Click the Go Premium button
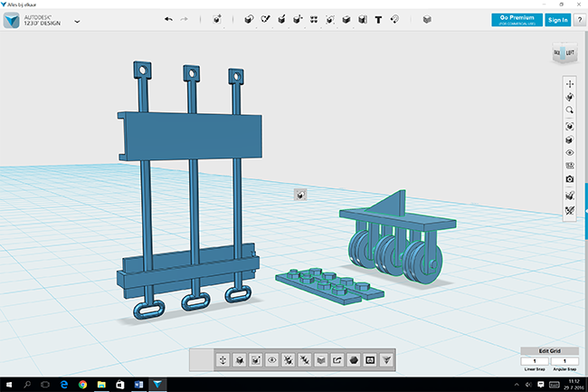Image resolution: width=588 pixels, height=392 pixels. 517,19
